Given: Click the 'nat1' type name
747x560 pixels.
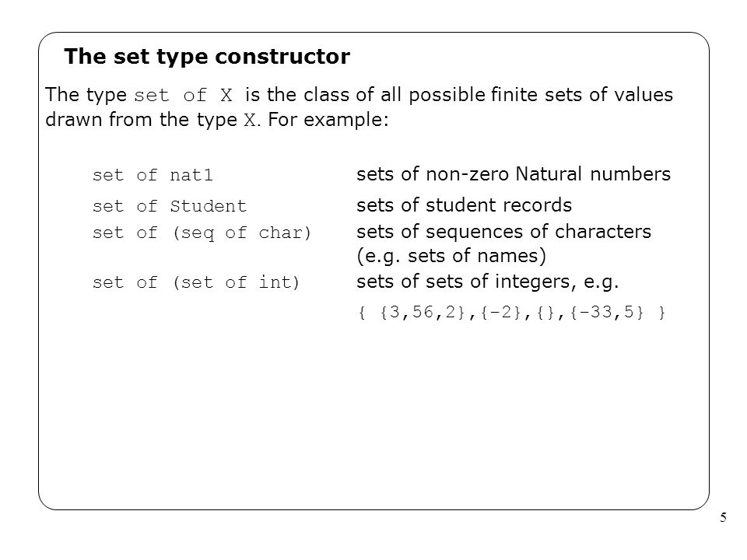Looking at the screenshot, I should [191, 175].
